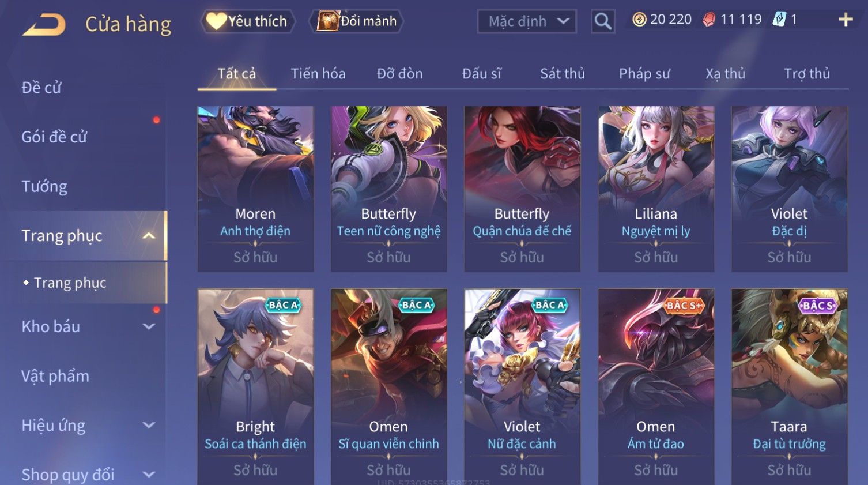Select the Sát thủ category tab

coord(563,74)
